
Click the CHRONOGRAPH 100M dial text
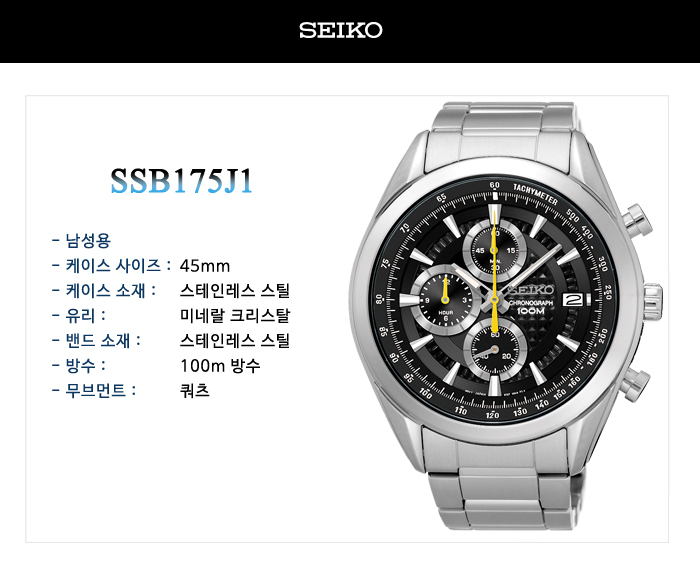click(530, 306)
